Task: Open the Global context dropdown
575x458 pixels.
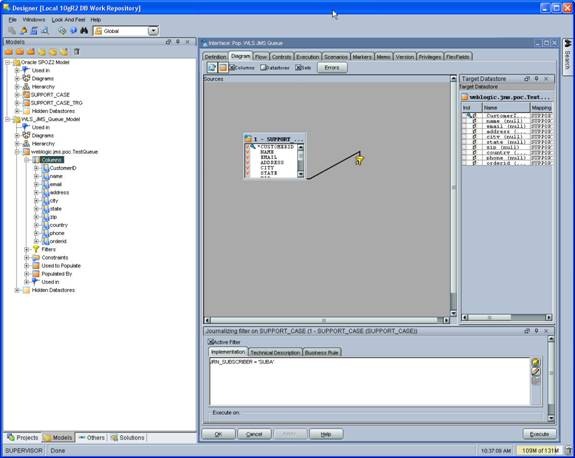Action: 153,31
